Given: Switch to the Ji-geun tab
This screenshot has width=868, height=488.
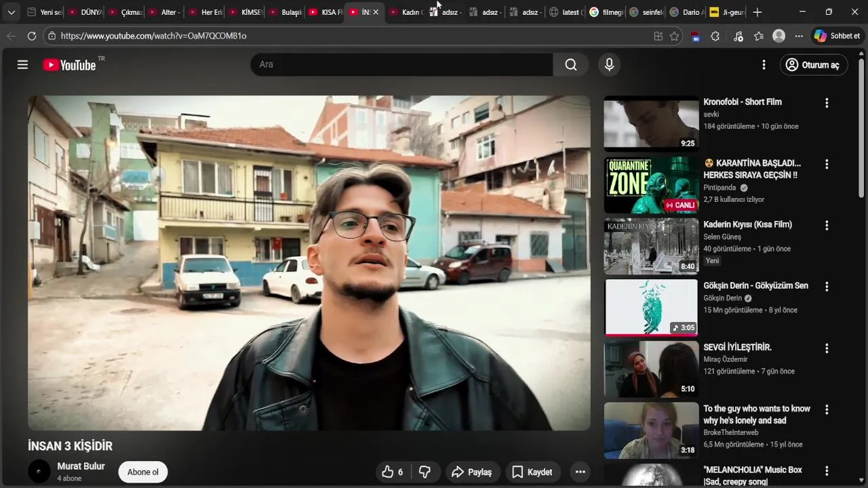Looking at the screenshot, I should (x=726, y=12).
